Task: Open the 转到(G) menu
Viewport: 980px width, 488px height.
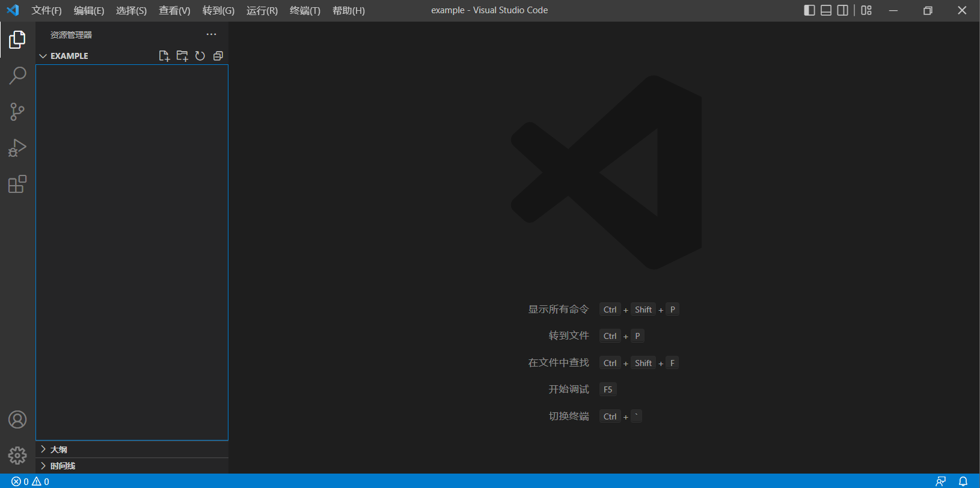Action: 218,10
